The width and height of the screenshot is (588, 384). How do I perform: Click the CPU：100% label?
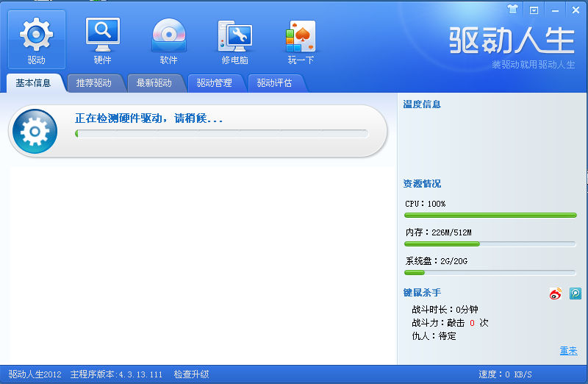[426, 204]
